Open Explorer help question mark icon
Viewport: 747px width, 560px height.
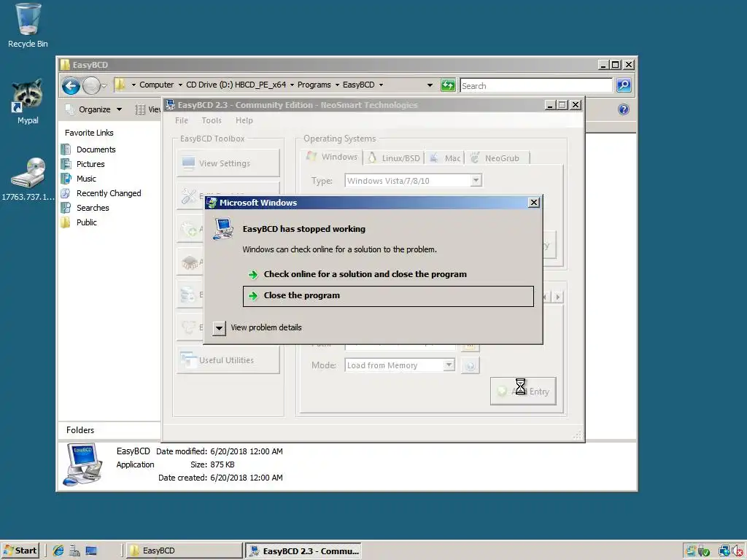623,109
